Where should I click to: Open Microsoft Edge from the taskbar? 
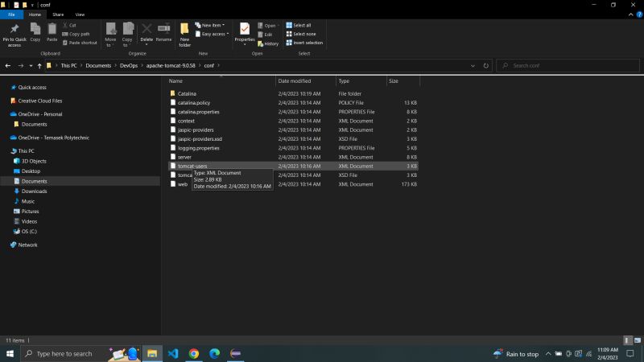pyautogui.click(x=214, y=353)
